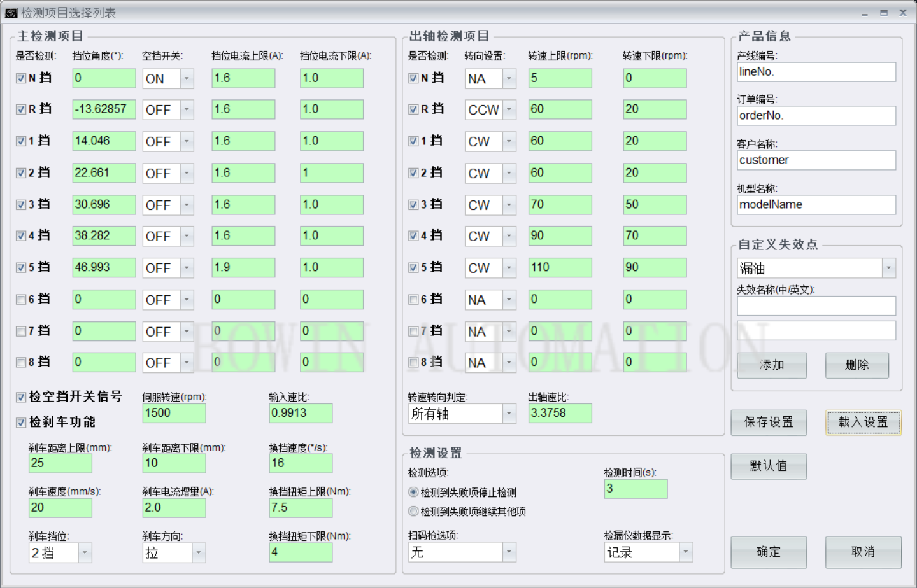This screenshot has width=917, height=588.
Task: Toggle N 挡 checkbox in 主检测项目
Action: click(21, 78)
